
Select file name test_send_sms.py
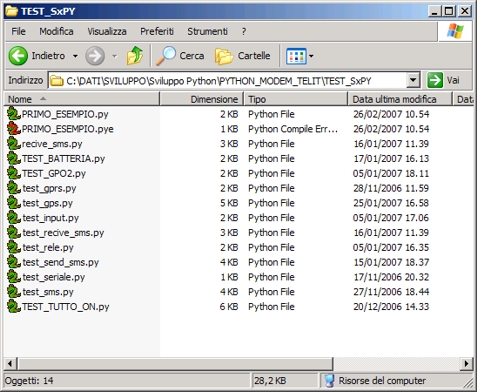pos(61,262)
